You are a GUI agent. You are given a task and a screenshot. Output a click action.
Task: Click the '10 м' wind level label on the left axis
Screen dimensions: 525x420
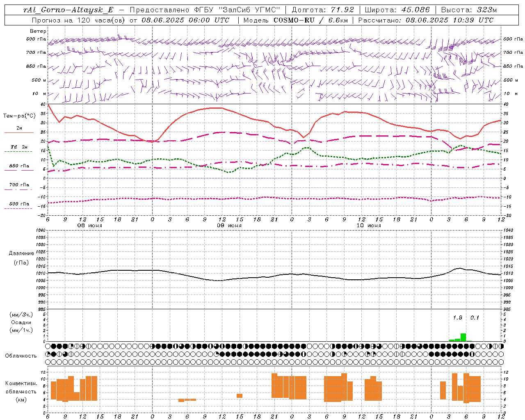click(x=39, y=94)
